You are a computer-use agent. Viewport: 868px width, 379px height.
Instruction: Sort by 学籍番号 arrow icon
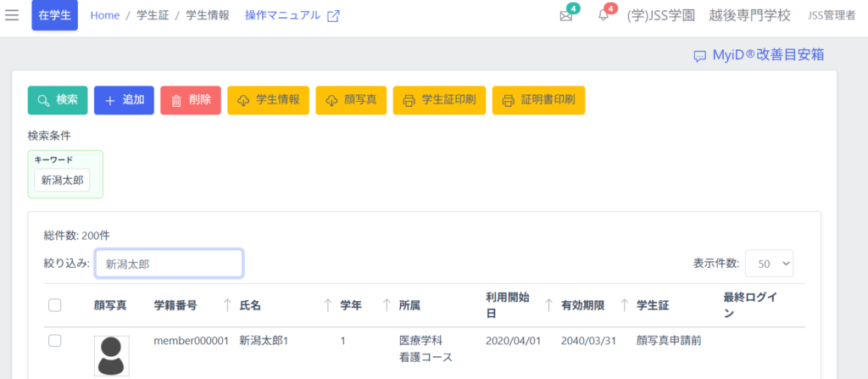click(x=227, y=305)
